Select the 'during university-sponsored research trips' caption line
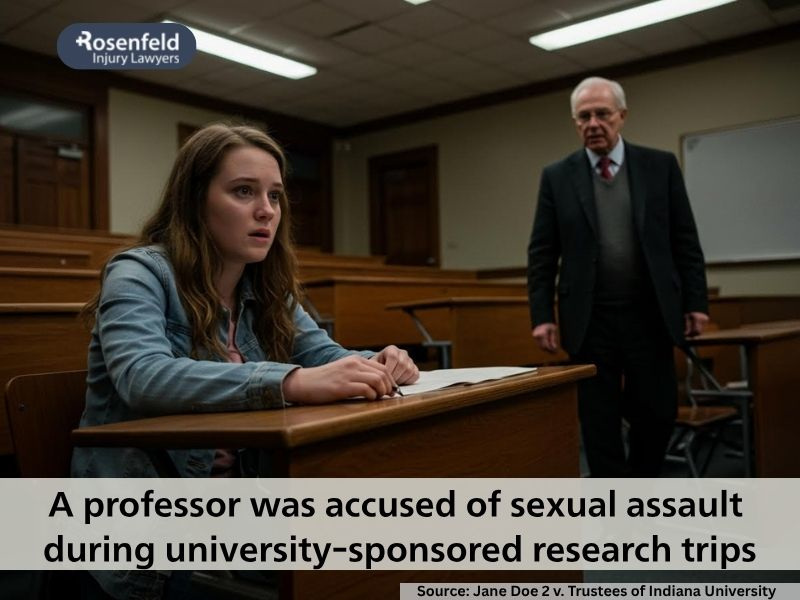Viewport: 800px width, 600px height. 399,549
